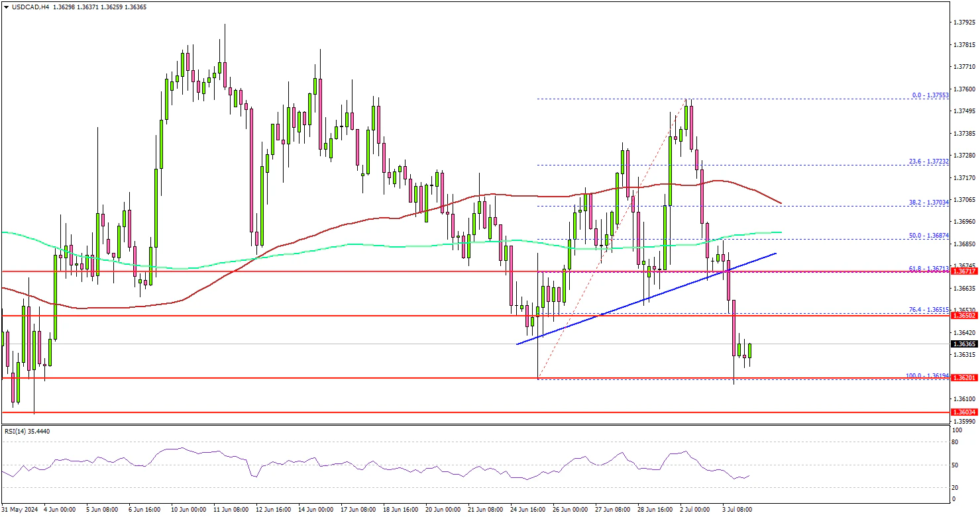The image size is (980, 517).
Task: Click the red 1.36502 price tag
Action: (964, 316)
